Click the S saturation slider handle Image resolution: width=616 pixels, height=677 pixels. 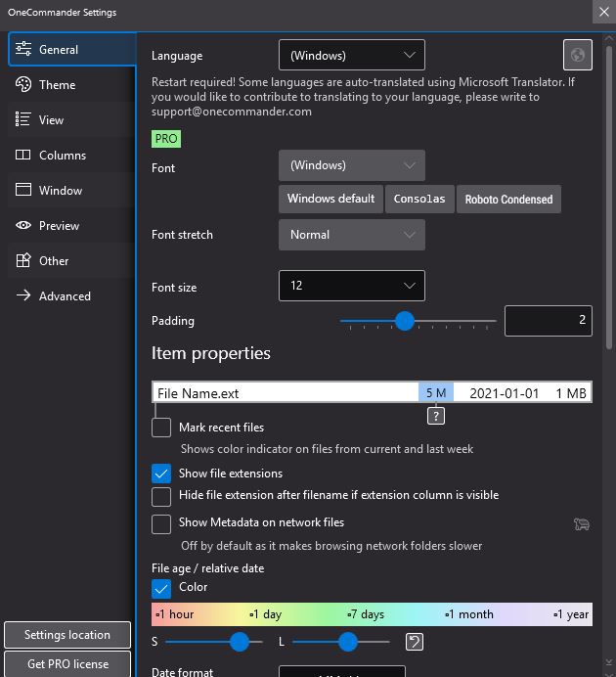tap(240, 642)
